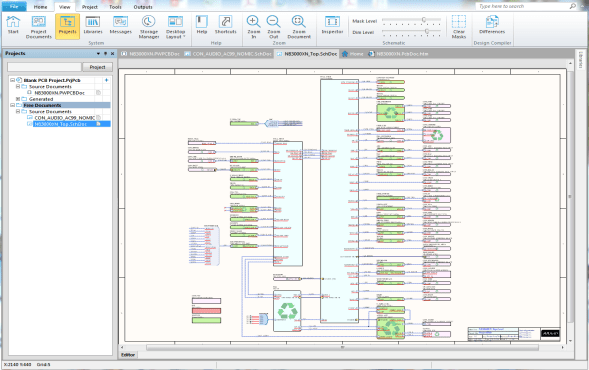
Task: Switch to CON_AUDIO_AC99_NOMIC.SchDoc document tab
Action: [228, 54]
